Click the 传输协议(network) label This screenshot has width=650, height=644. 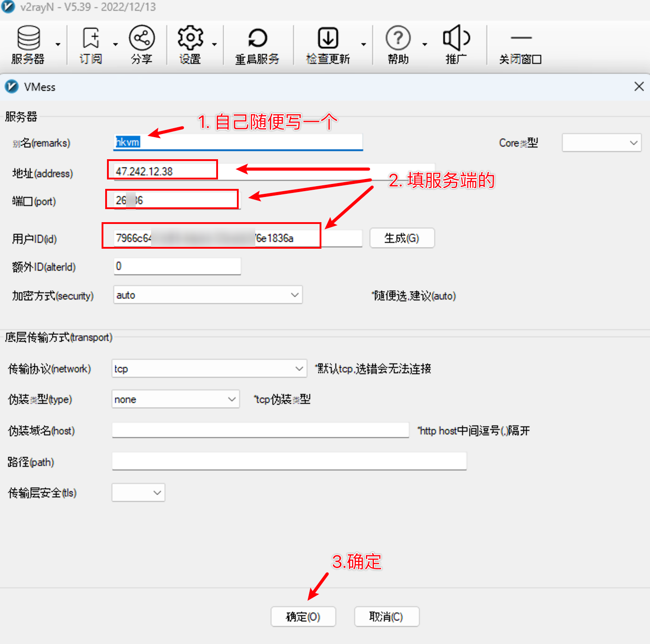[x=49, y=369]
